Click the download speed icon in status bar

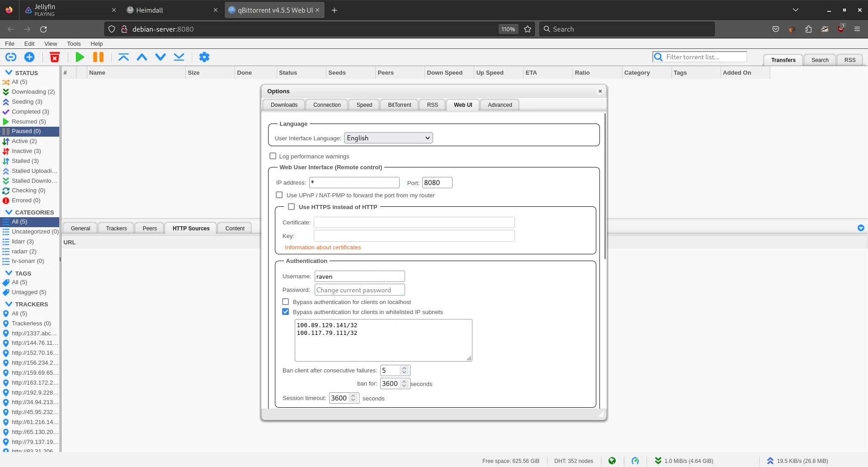(x=658, y=461)
